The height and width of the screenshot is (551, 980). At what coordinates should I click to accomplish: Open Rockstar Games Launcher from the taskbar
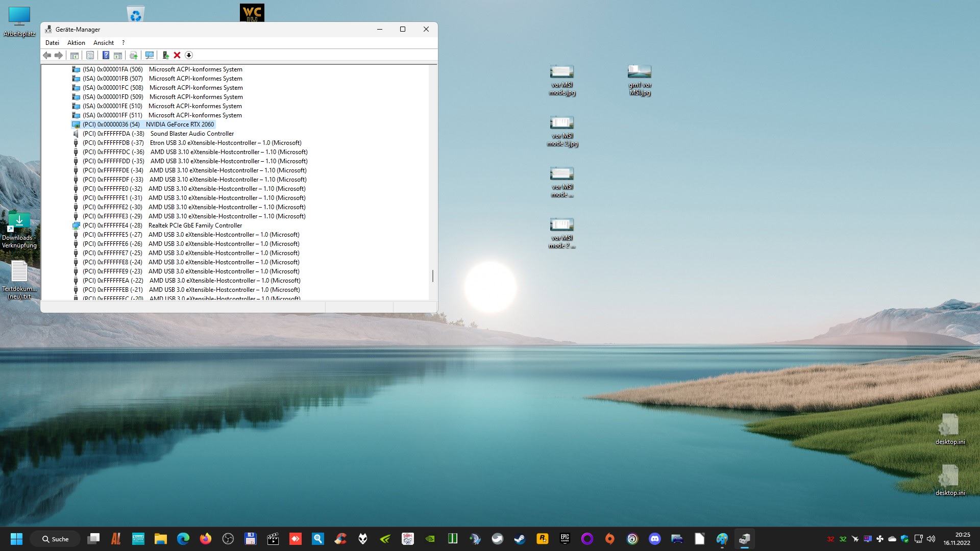(543, 539)
